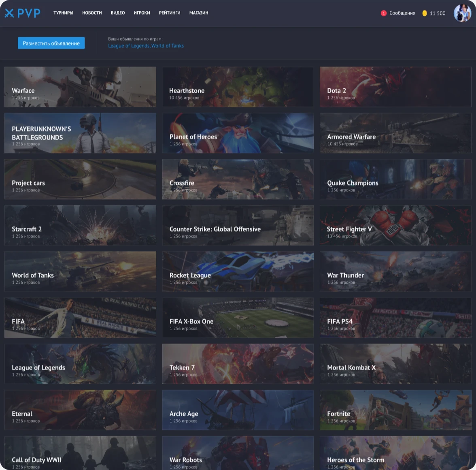Select the FIFA PS4 game card
This screenshot has height=470, width=476.
395,318
